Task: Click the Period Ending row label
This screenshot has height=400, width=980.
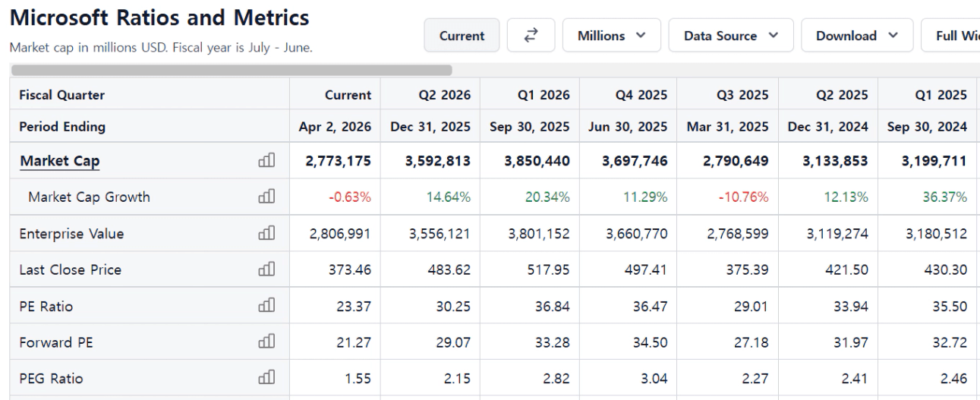Action: (62, 127)
